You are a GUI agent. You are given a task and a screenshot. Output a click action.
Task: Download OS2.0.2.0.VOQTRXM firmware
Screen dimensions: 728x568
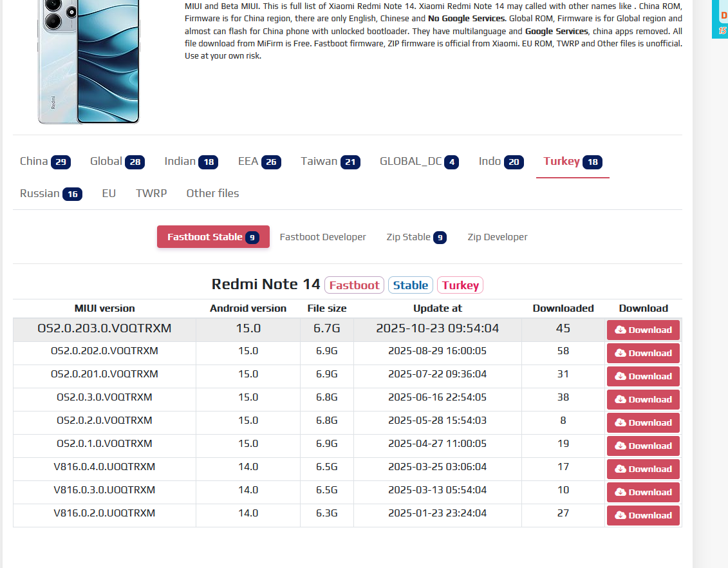[643, 422]
